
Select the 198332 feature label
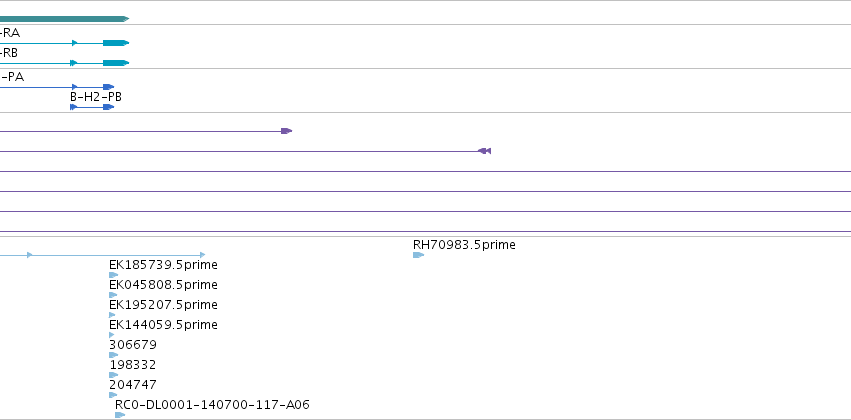click(x=133, y=365)
